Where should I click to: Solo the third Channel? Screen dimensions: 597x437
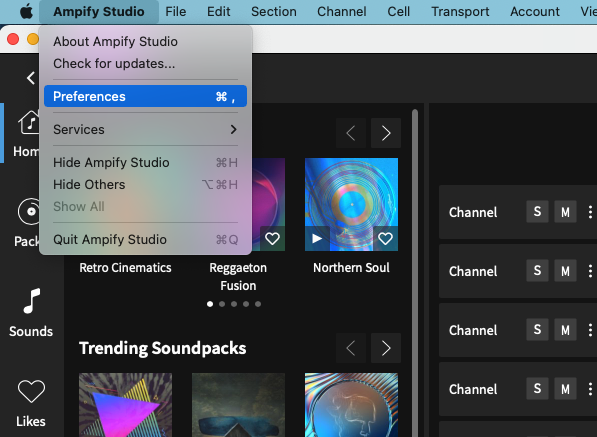pyautogui.click(x=537, y=330)
